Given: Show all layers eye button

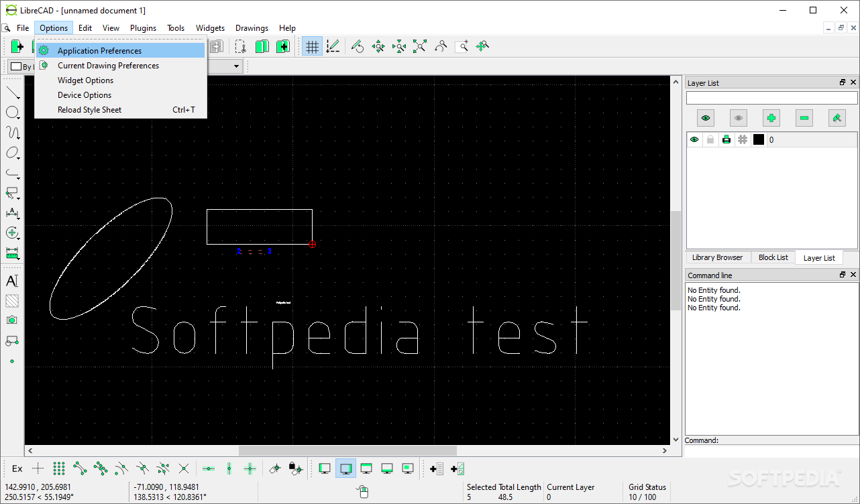Looking at the screenshot, I should (x=706, y=118).
